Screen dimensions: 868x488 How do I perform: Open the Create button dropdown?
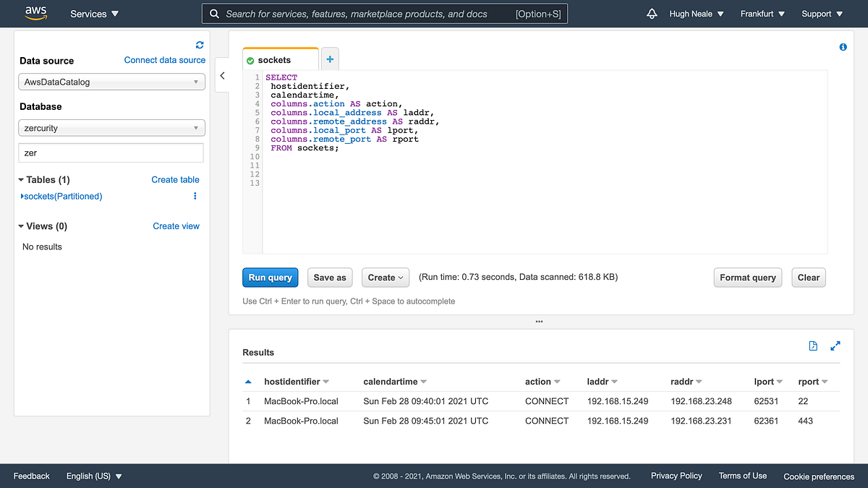(x=386, y=277)
